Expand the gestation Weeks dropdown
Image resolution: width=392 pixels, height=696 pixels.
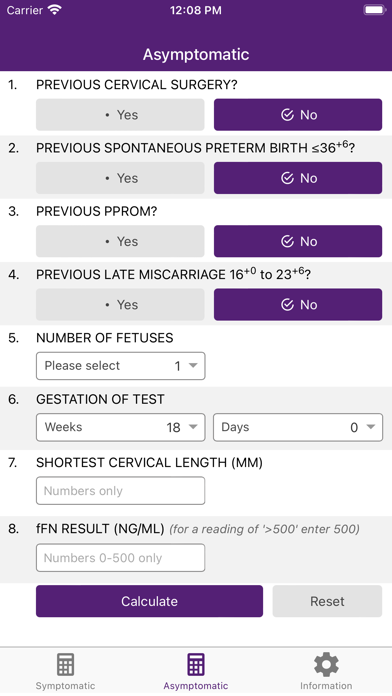121,427
